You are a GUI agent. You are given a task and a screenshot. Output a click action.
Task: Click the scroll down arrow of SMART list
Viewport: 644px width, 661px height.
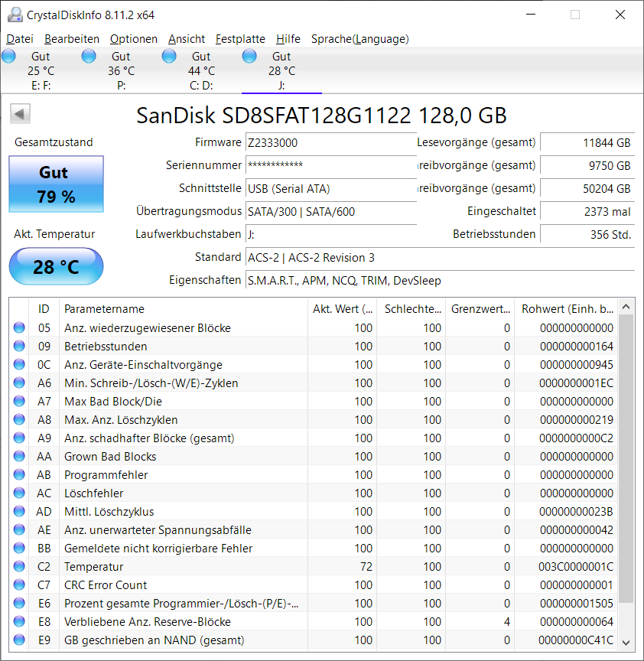point(626,643)
